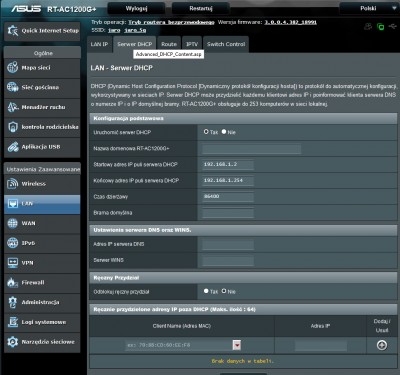Viewport: 400px width, 375px height.
Task: Click the WAN globe icon
Action: [x=13, y=223]
